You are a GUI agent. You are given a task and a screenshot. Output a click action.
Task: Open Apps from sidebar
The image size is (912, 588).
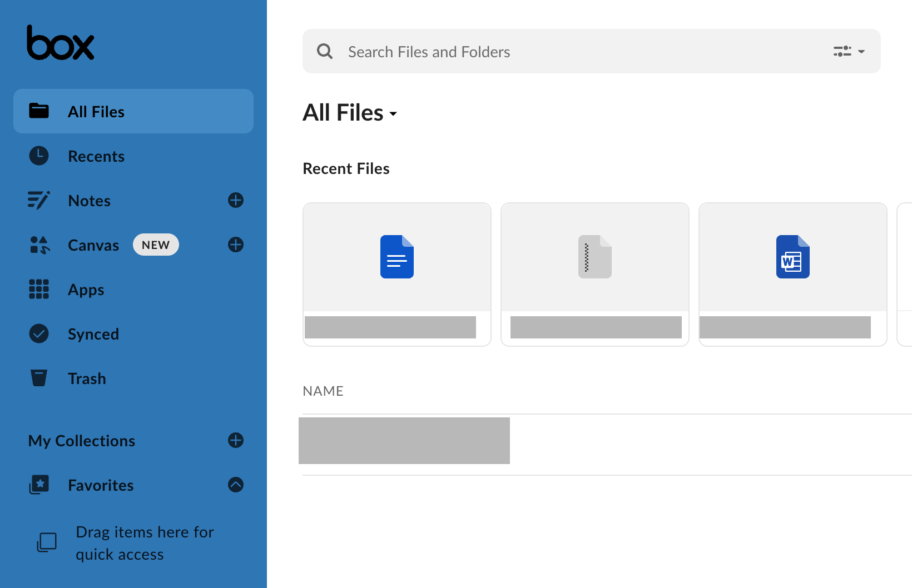click(x=133, y=289)
